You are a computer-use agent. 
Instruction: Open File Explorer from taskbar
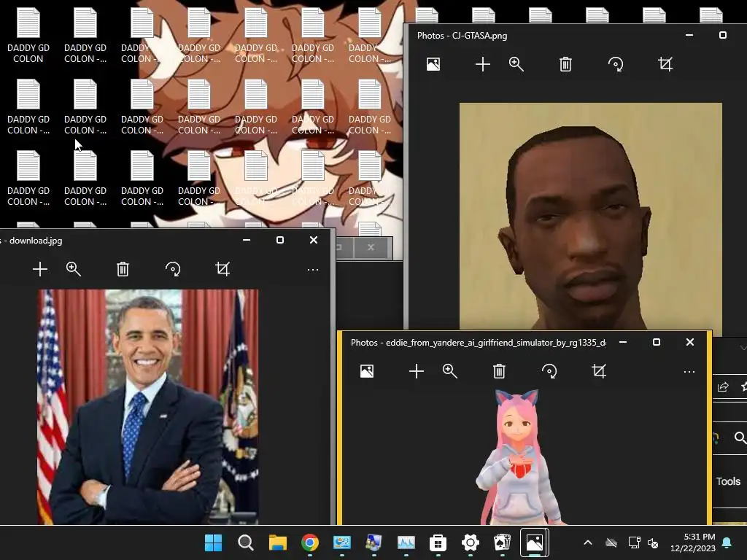[278, 542]
